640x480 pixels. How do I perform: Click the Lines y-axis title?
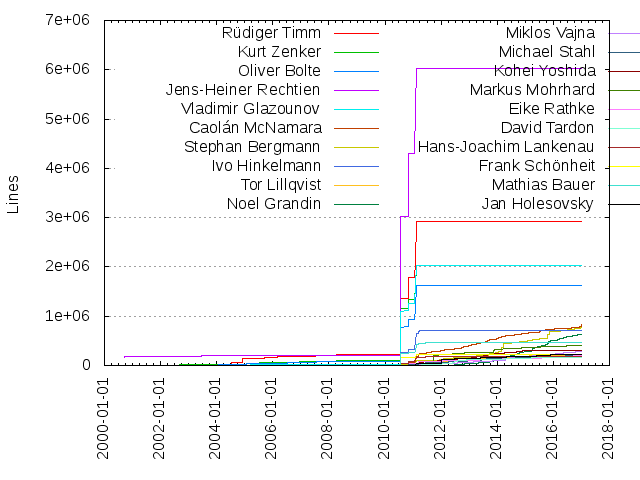tap(13, 195)
